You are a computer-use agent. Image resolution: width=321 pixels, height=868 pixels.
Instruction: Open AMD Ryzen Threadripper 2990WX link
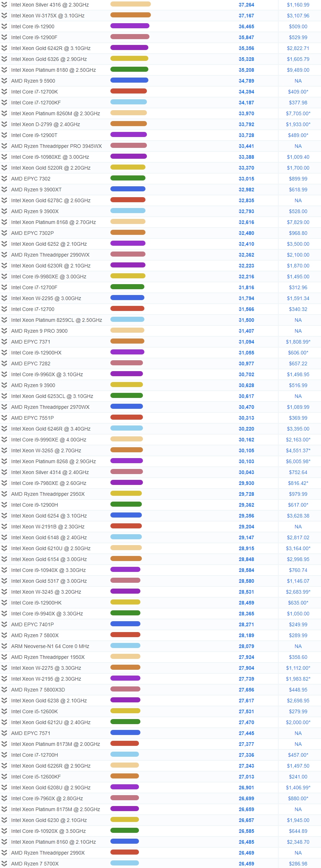(x=50, y=255)
